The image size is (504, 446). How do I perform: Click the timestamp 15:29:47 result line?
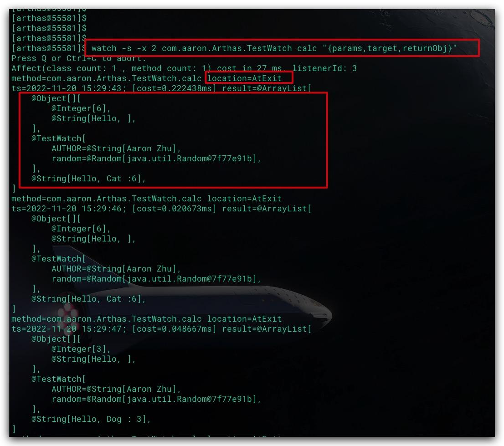161,329
